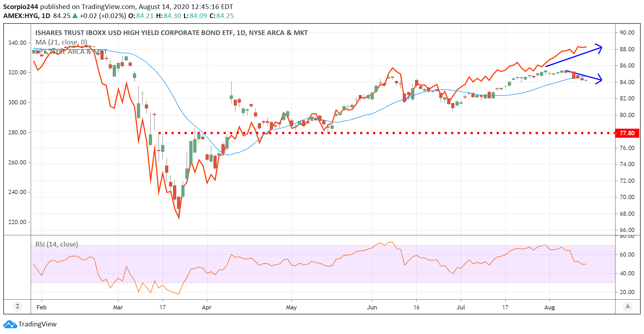Select the Apr date on time axis
This screenshot has width=644, height=334.
pyautogui.click(x=207, y=307)
